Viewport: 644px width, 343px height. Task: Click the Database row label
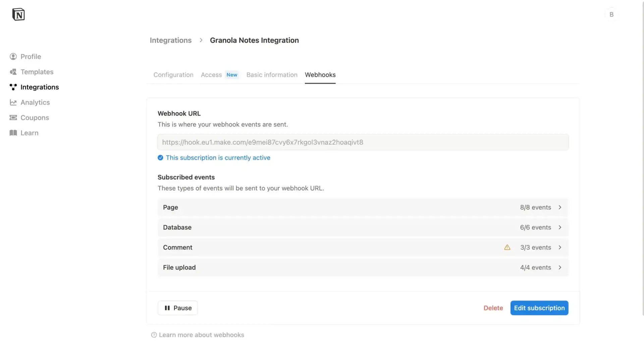[177, 227]
